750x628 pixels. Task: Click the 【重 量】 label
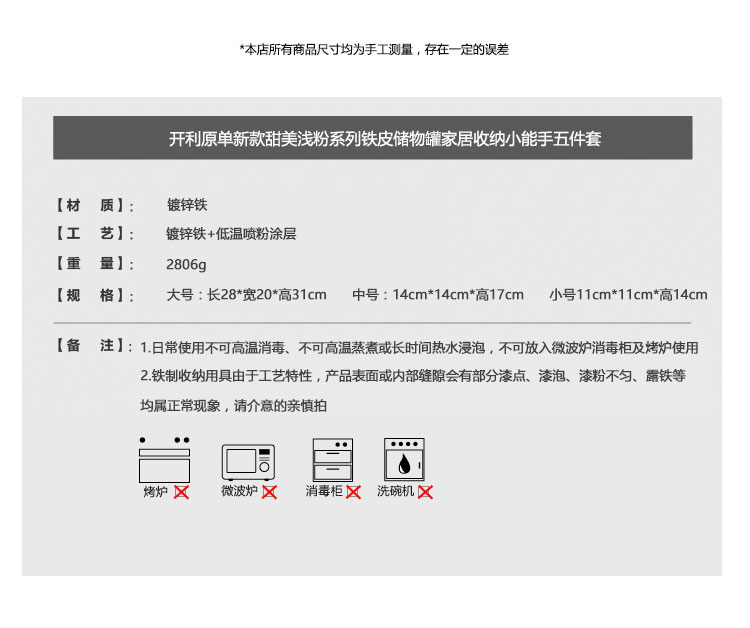click(x=94, y=264)
